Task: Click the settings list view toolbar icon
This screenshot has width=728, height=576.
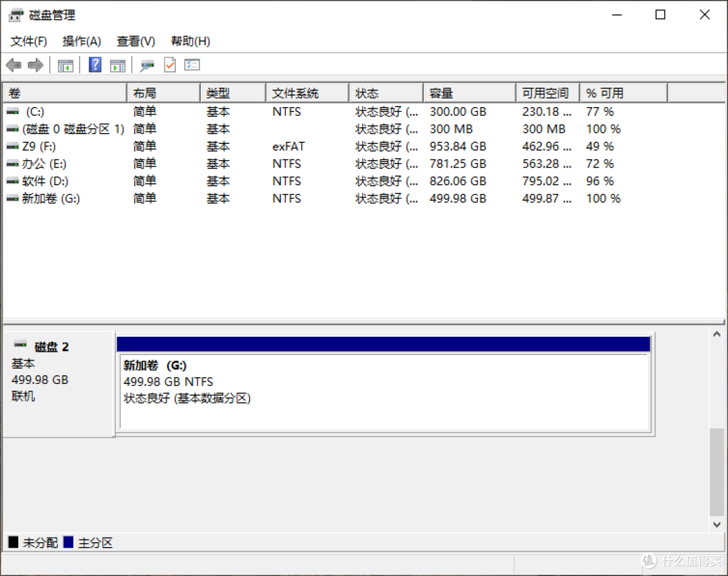Action: pyautogui.click(x=191, y=65)
